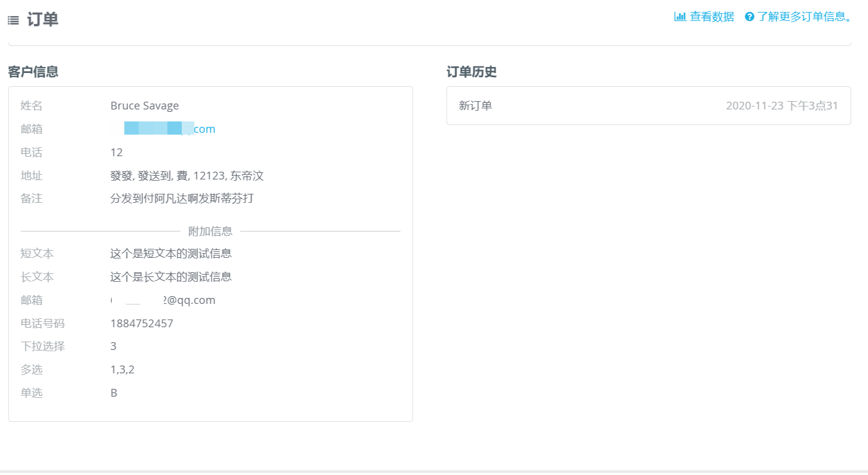Viewport: 868px width, 475px height.
Task: Click the 单选 field label
Action: point(32,393)
